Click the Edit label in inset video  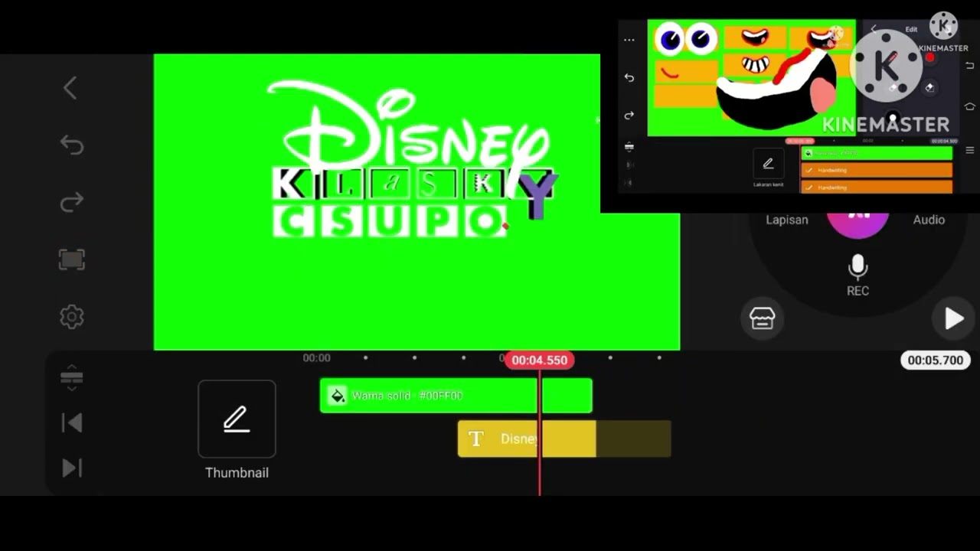pyautogui.click(x=911, y=30)
